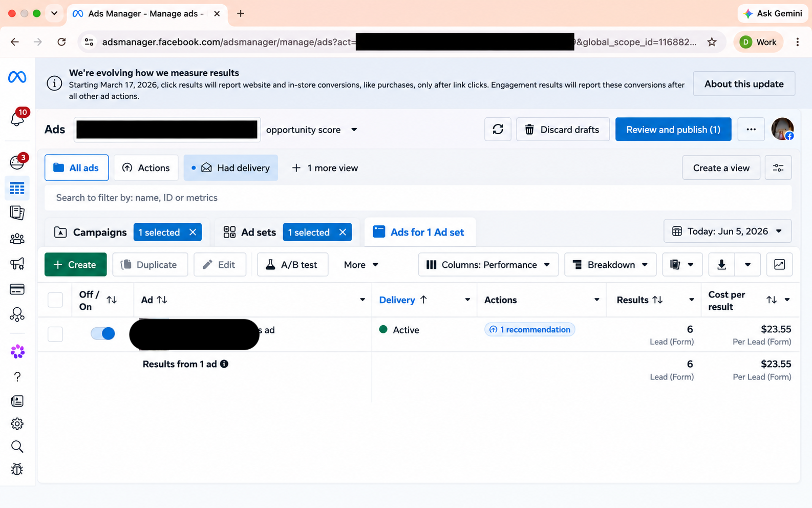Open the megaphone advertising settings icon
Screen dimensions: 812x508
tap(17, 264)
